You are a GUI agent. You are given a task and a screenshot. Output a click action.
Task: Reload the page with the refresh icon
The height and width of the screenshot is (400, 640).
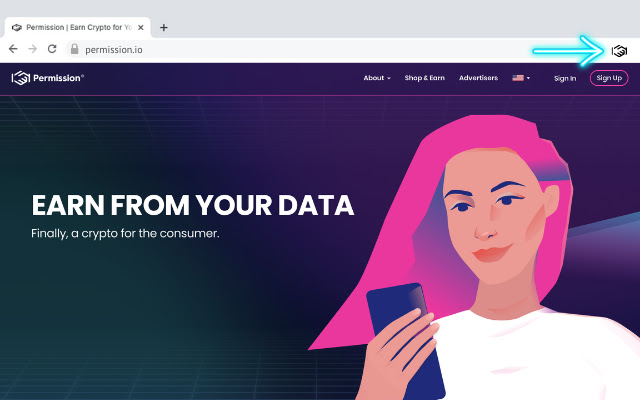pos(52,49)
